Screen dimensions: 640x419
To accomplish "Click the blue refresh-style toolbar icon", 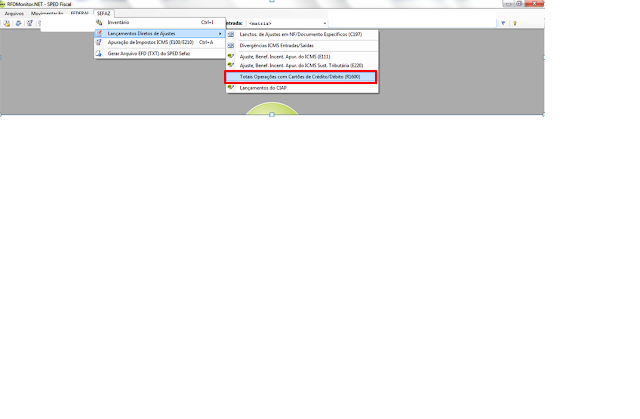I will 18,23.
